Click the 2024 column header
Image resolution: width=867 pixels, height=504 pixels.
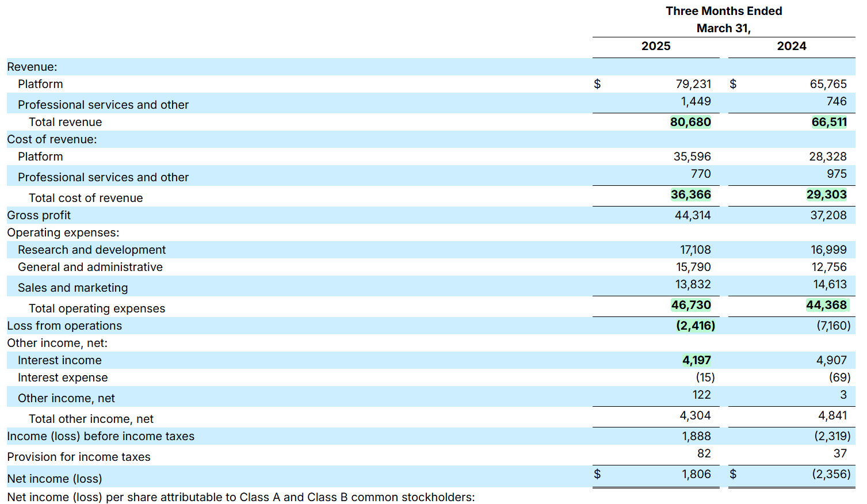792,46
